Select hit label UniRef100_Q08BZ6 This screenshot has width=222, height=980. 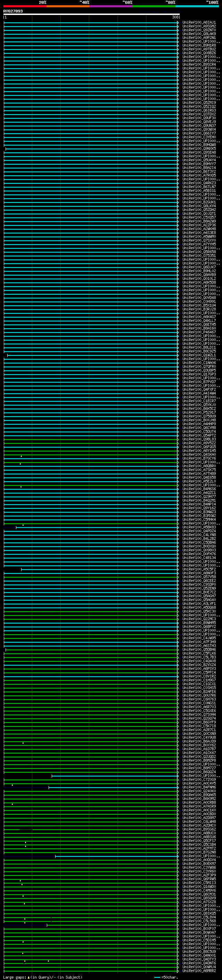point(199,53)
